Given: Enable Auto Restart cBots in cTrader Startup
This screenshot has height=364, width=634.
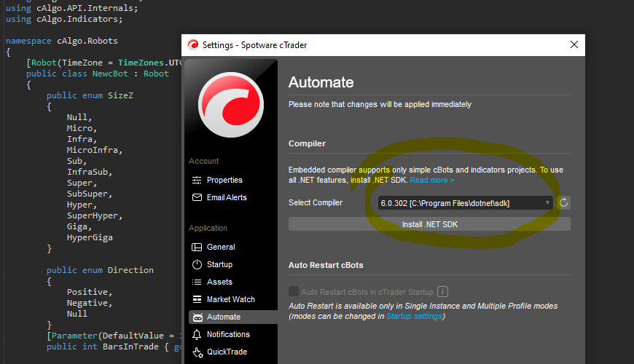Looking at the screenshot, I should (294, 291).
